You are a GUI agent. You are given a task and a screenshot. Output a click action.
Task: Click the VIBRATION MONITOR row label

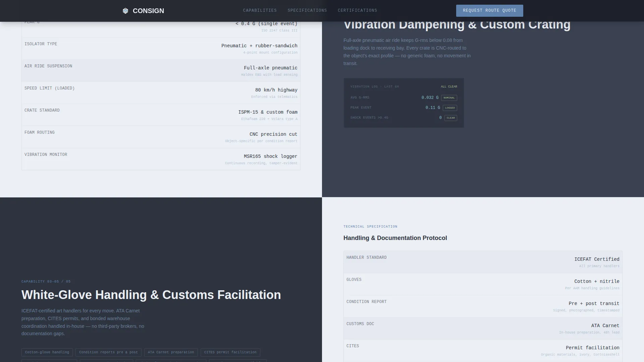point(46,155)
